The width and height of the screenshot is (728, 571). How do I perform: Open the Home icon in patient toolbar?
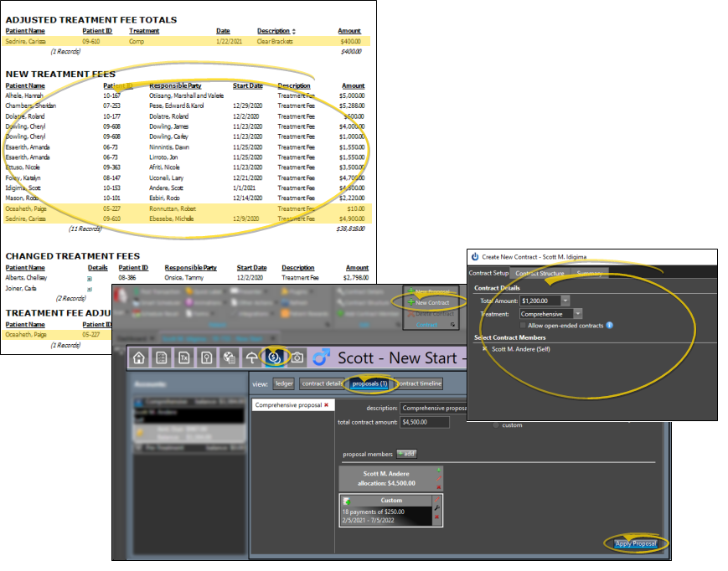[x=139, y=358]
